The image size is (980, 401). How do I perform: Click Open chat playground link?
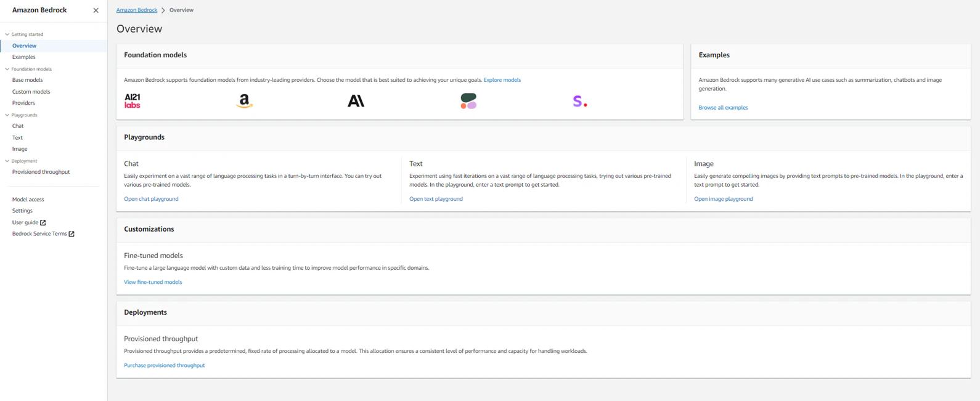151,199
